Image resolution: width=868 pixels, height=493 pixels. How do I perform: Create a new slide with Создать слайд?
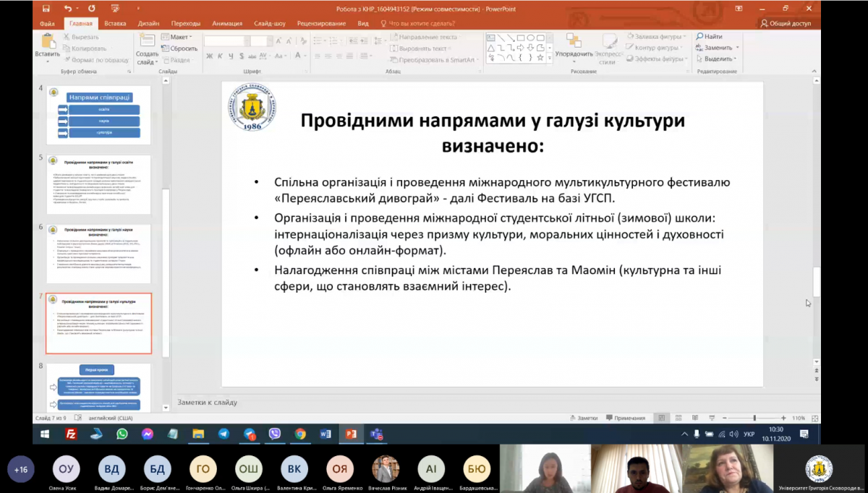pos(147,49)
